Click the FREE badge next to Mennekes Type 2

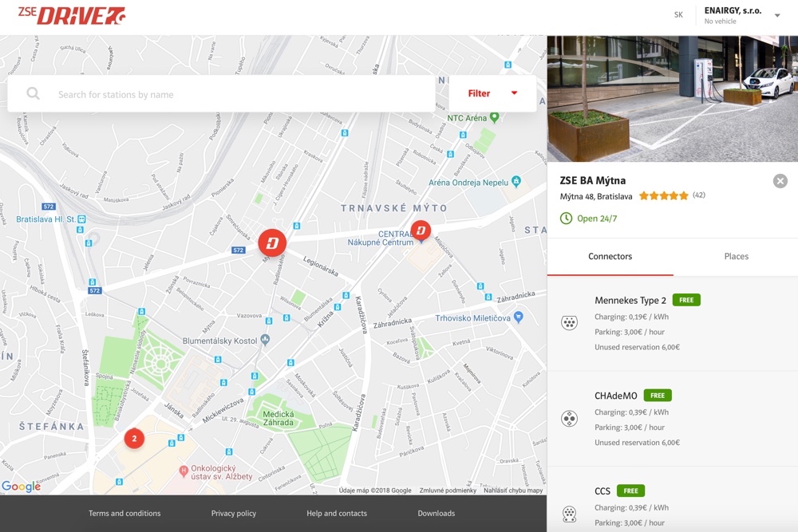[686, 300]
